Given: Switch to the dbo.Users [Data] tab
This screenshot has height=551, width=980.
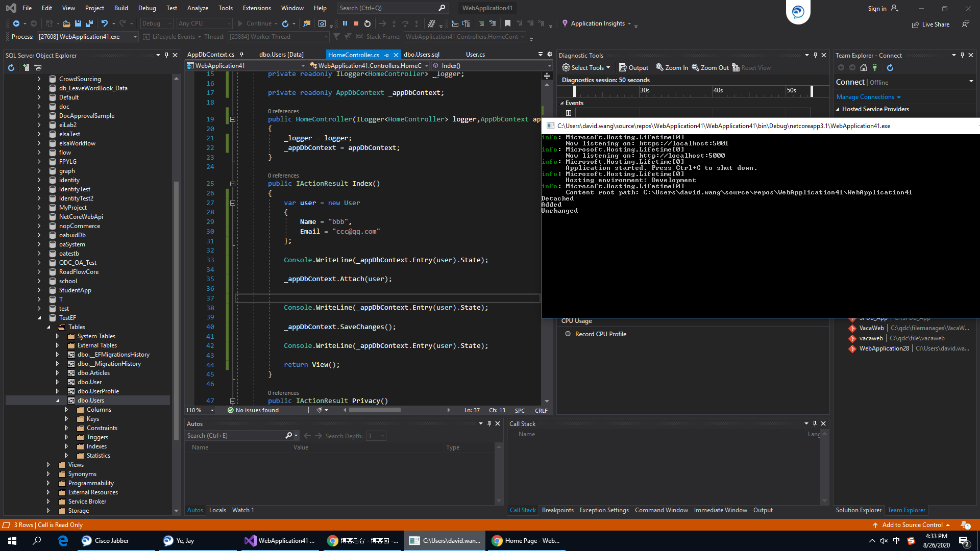Looking at the screenshot, I should pos(281,55).
